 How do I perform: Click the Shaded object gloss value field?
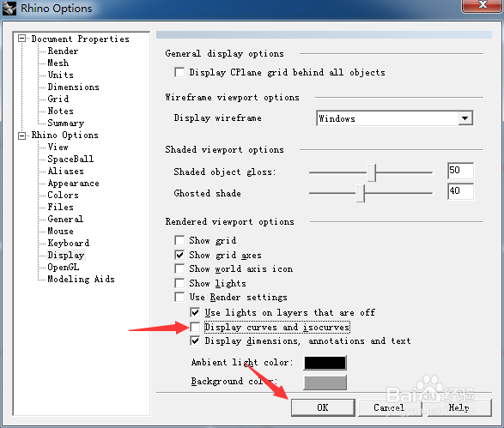[460, 170]
